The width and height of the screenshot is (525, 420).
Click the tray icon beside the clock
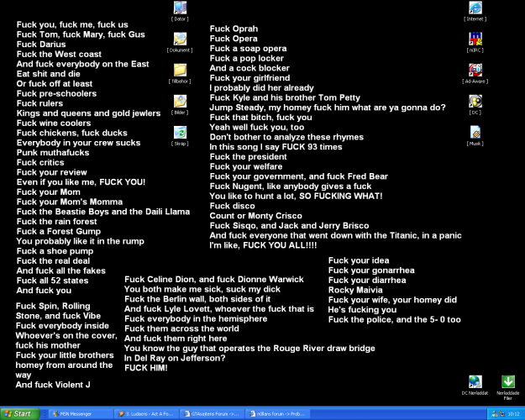tap(501, 414)
